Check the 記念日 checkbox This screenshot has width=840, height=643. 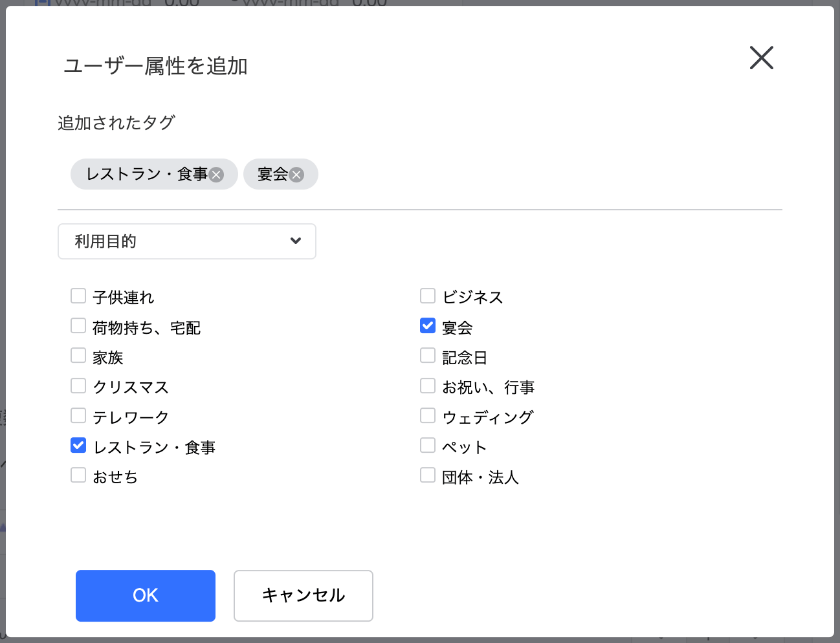coord(428,356)
